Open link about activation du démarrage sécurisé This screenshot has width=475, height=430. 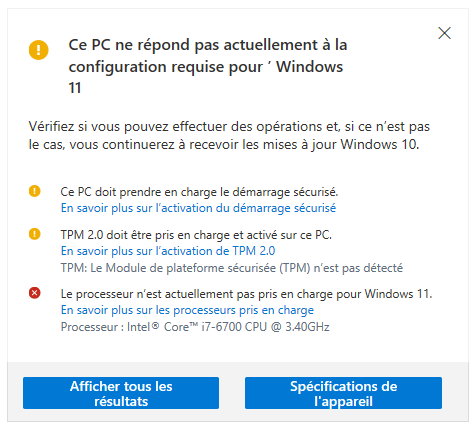[198, 208]
